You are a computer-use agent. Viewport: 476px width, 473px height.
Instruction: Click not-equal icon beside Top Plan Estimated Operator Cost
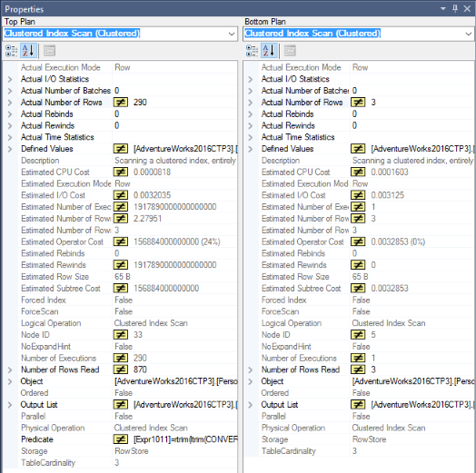(121, 241)
